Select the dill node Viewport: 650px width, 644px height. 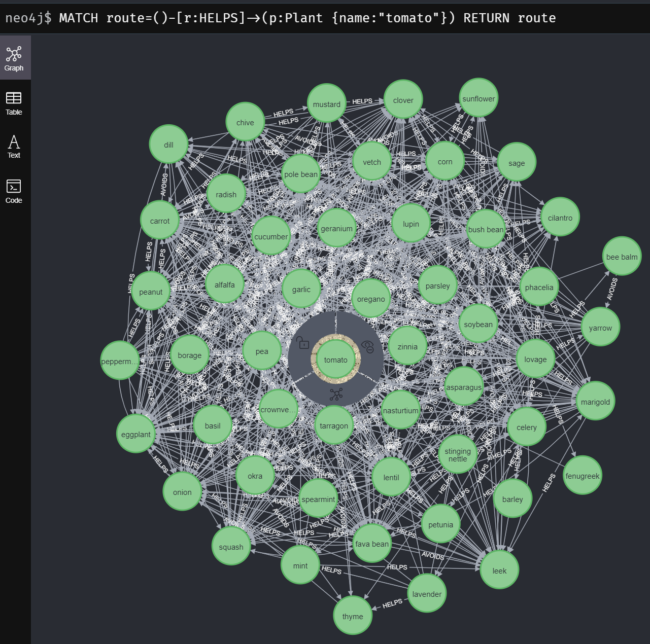click(168, 145)
